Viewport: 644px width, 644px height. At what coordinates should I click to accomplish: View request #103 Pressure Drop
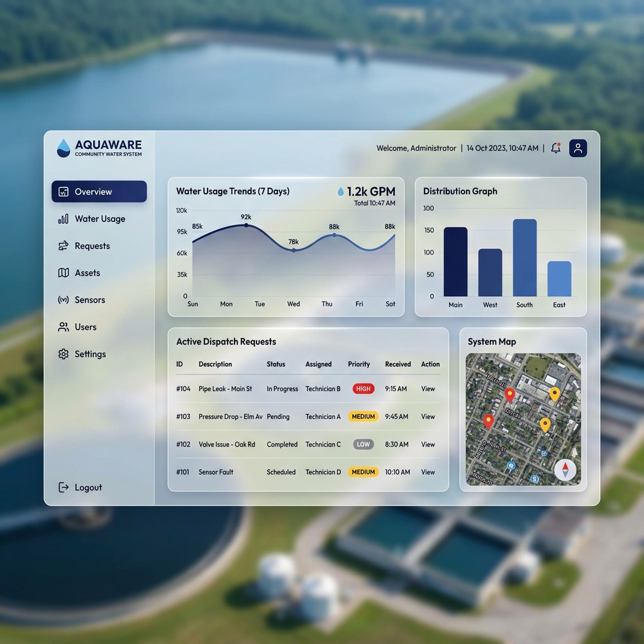[x=428, y=416]
